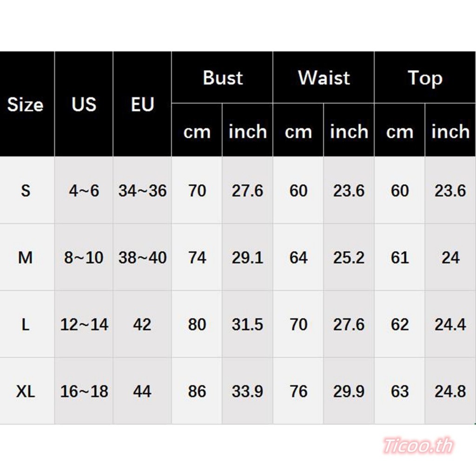Select the 12~14 US size cell
The width and height of the screenshot is (476, 476).
pos(84,324)
